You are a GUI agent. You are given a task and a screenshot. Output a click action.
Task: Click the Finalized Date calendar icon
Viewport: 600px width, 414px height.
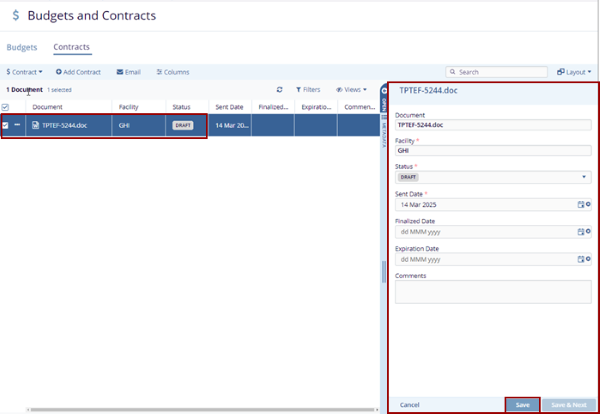click(579, 231)
